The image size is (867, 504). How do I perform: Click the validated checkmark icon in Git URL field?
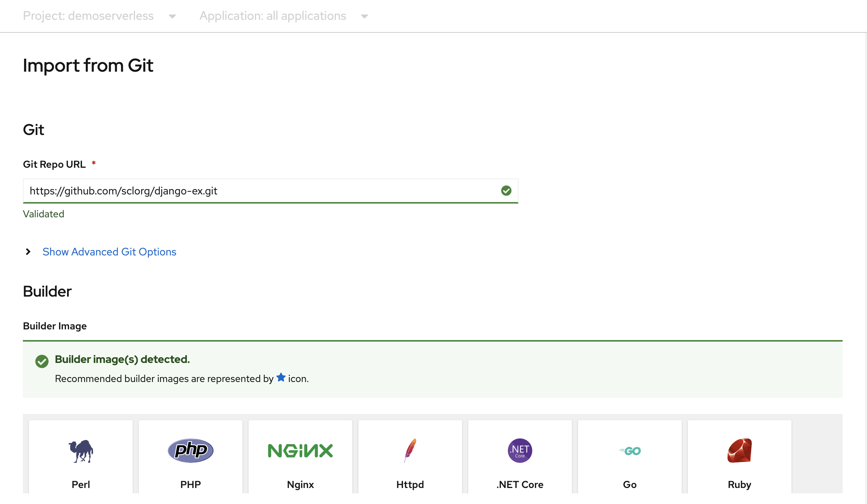tap(505, 191)
